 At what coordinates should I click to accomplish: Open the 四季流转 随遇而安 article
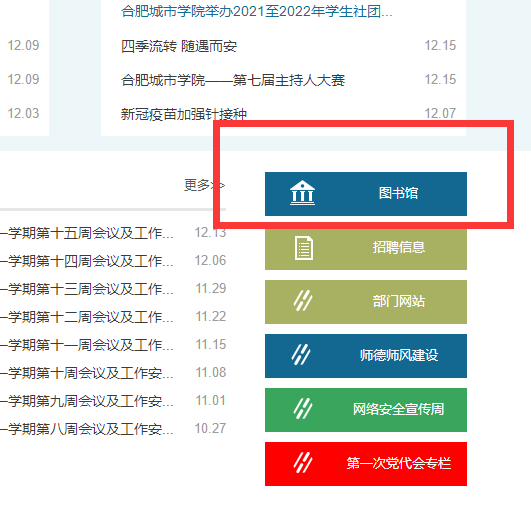179,46
